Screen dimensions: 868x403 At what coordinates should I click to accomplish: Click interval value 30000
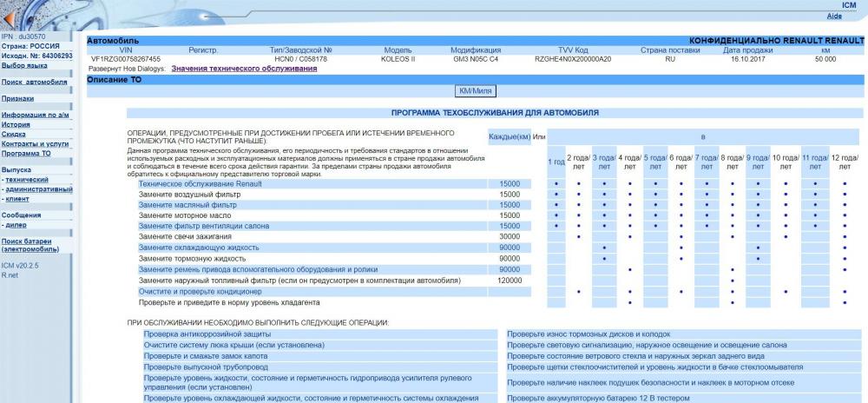(510, 236)
